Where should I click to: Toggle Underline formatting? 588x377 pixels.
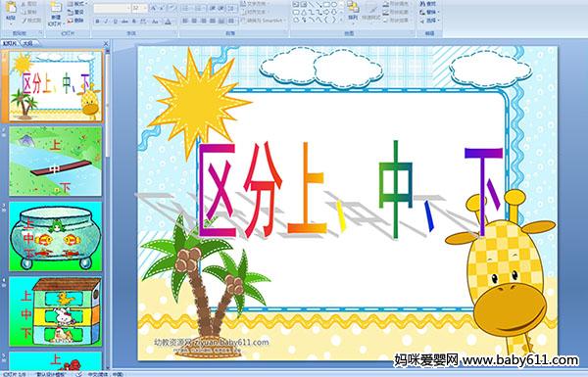[115, 22]
